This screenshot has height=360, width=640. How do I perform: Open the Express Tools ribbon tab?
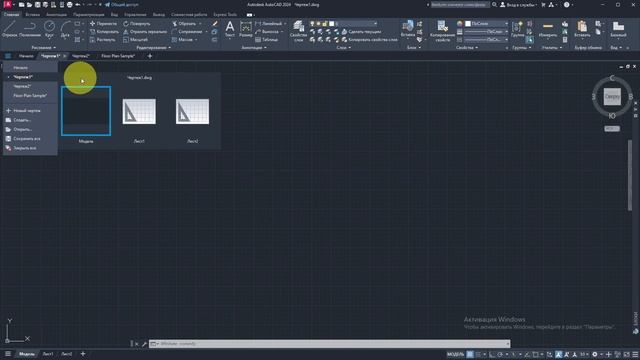[x=225, y=14]
